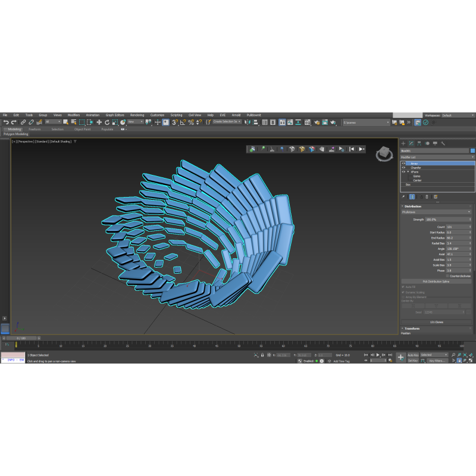The height and width of the screenshot is (476, 476).
Task: Enable the Counterclockwise checkbox
Action: (x=446, y=276)
